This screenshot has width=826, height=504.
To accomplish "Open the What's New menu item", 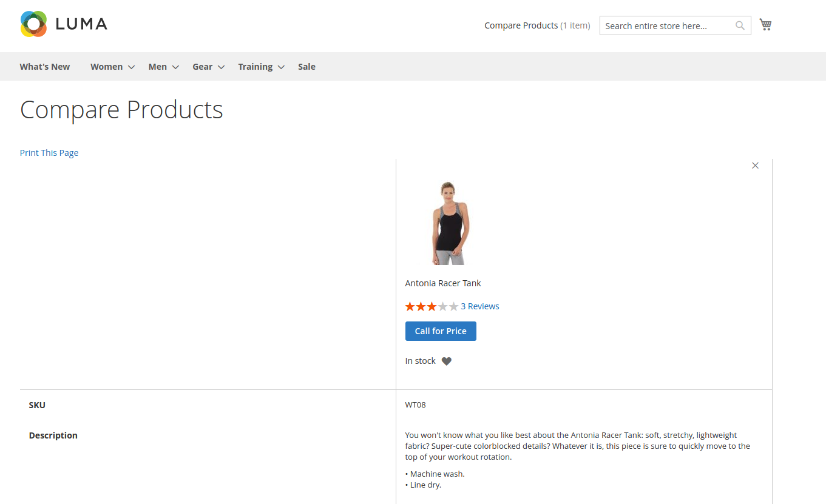I will pyautogui.click(x=45, y=67).
